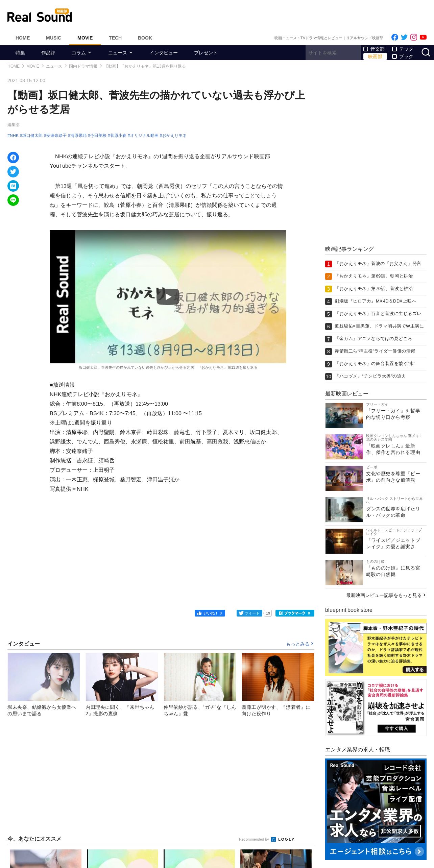Share article via Facebook side icon
This screenshot has height=868, width=434.
tap(13, 158)
